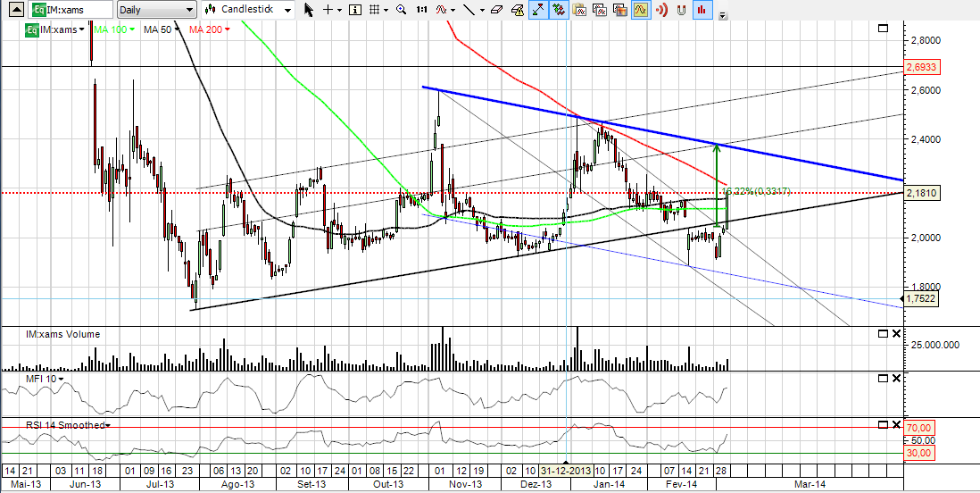
Task: Click the 1,7522 price label
Action: pyautogui.click(x=923, y=299)
